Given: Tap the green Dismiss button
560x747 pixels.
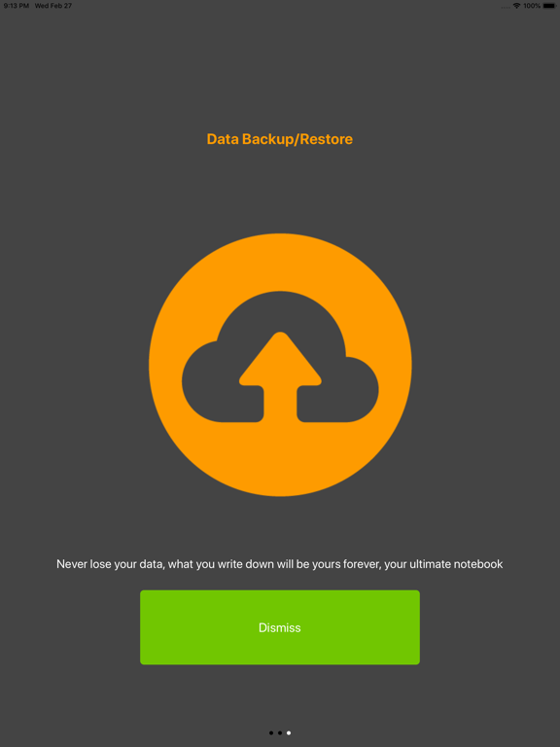Looking at the screenshot, I should [x=280, y=627].
